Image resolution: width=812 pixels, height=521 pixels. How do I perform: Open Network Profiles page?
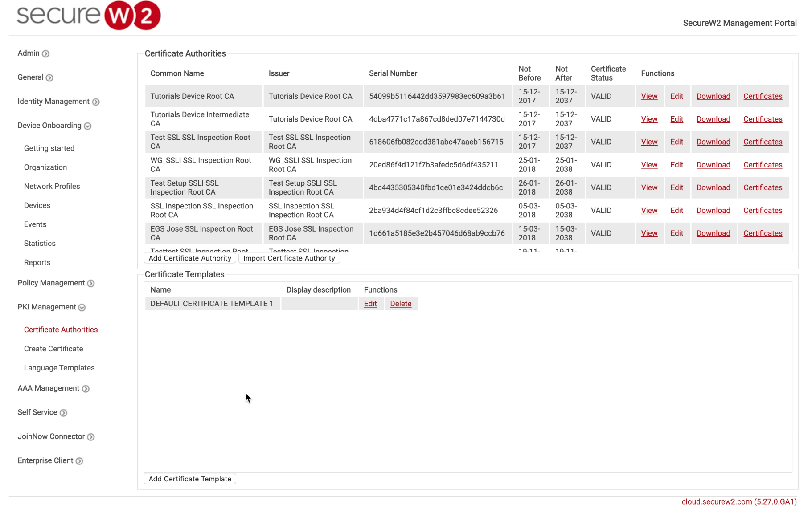point(52,186)
